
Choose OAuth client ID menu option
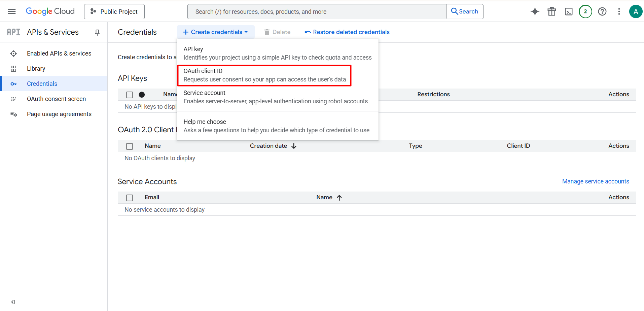[264, 75]
